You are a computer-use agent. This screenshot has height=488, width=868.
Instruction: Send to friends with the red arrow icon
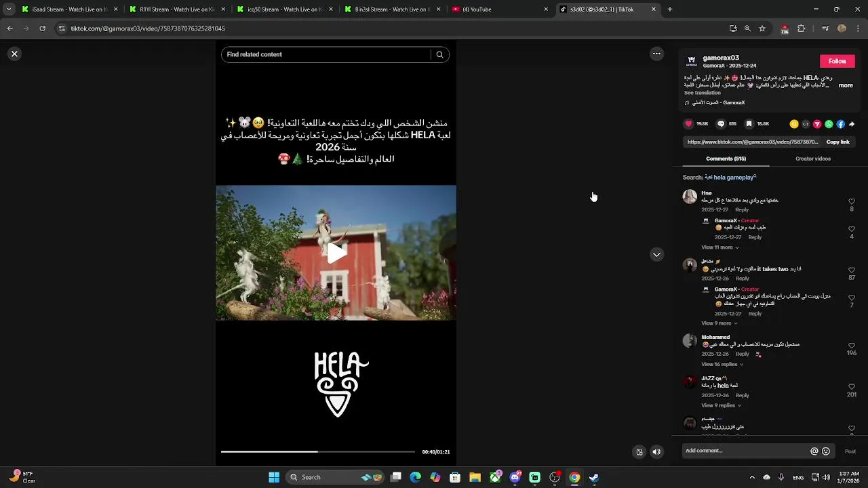[x=817, y=124]
